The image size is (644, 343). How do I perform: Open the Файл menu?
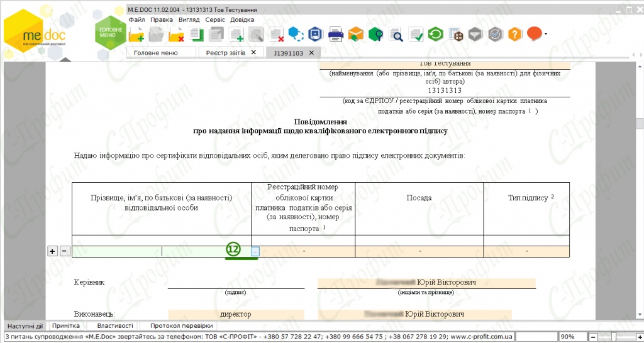(136, 19)
